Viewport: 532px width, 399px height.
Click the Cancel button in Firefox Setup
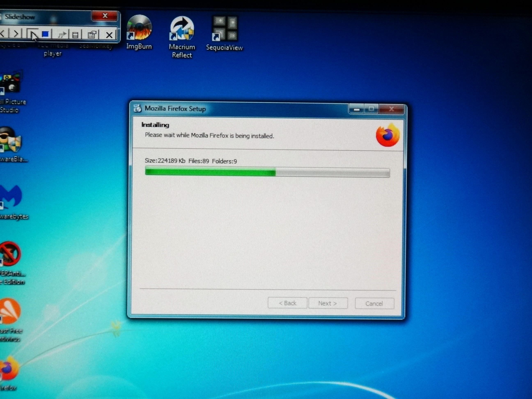coord(374,304)
